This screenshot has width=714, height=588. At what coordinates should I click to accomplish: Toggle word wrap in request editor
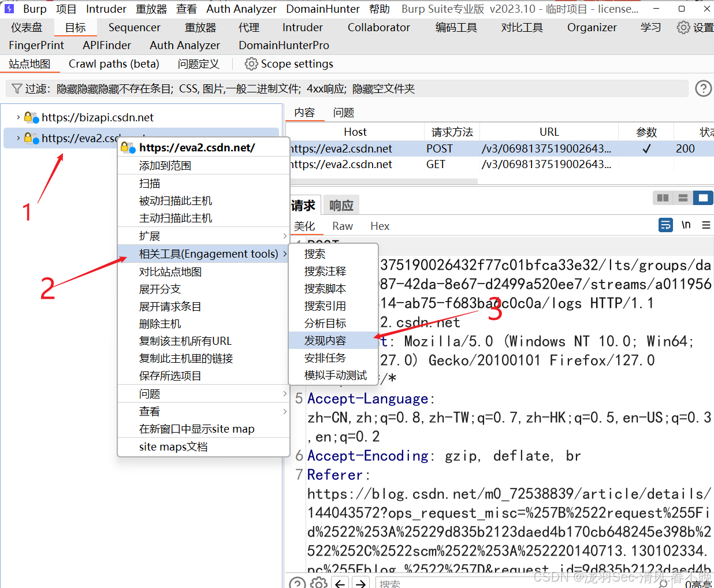(x=665, y=225)
